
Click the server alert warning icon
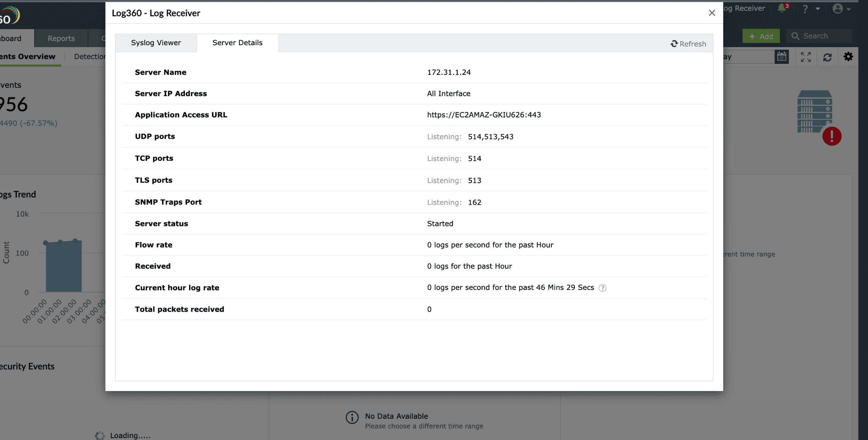832,136
